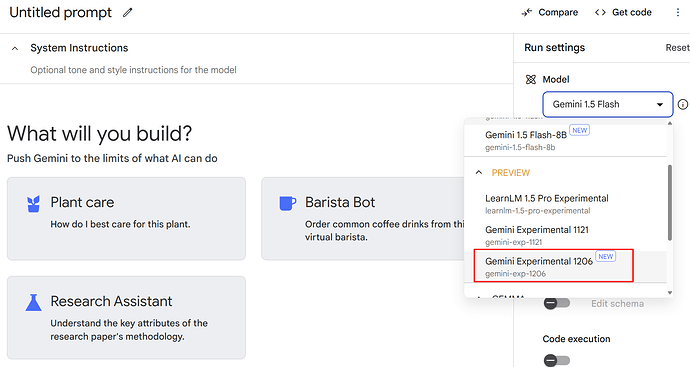Screen dimensions: 690x367
Task: Click the model list scroll-up arrow
Action: coord(670,123)
